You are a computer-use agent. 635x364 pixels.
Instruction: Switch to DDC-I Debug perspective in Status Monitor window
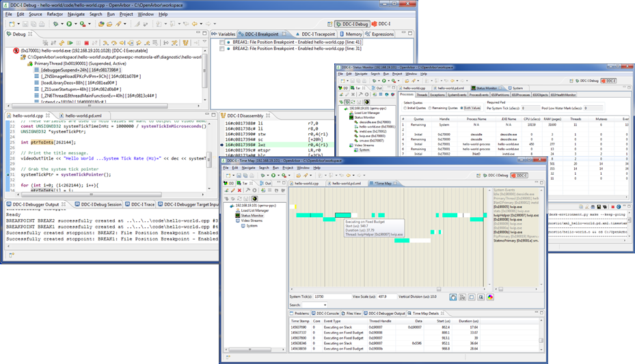(586, 81)
